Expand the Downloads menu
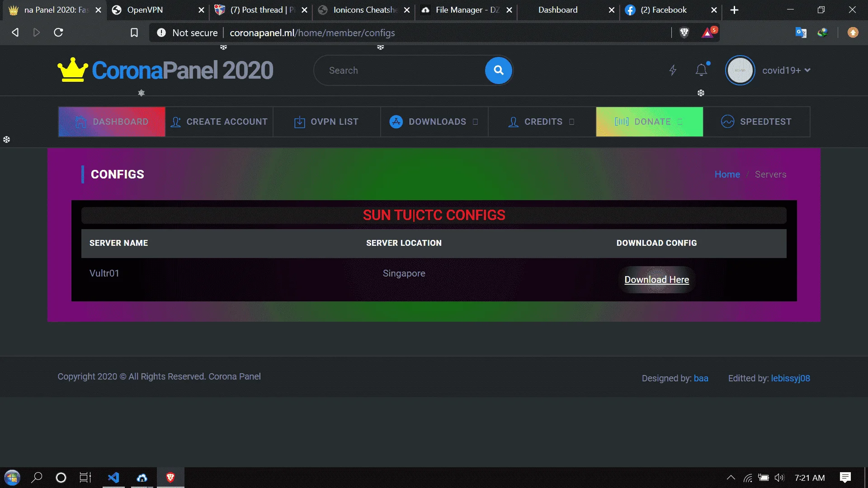Viewport: 868px width, 488px height. (434, 122)
